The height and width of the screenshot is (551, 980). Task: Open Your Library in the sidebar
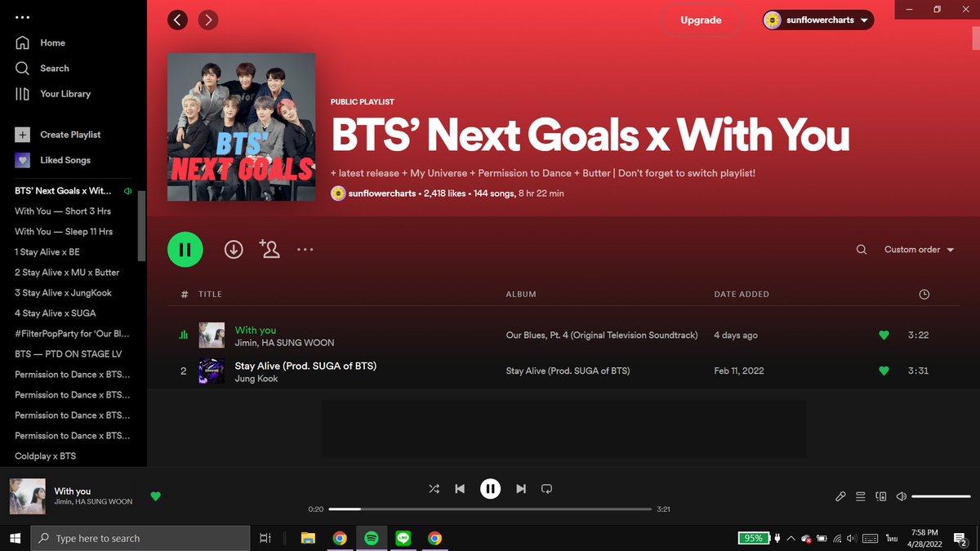coord(53,94)
